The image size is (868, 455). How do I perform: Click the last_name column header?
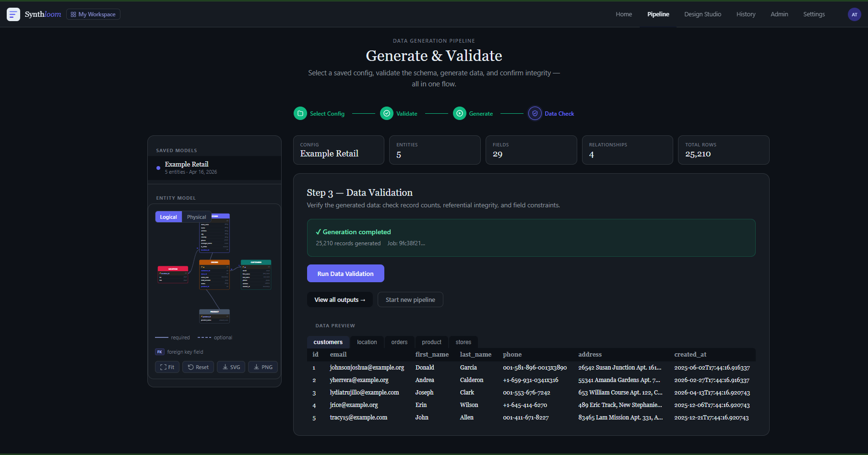(476, 355)
